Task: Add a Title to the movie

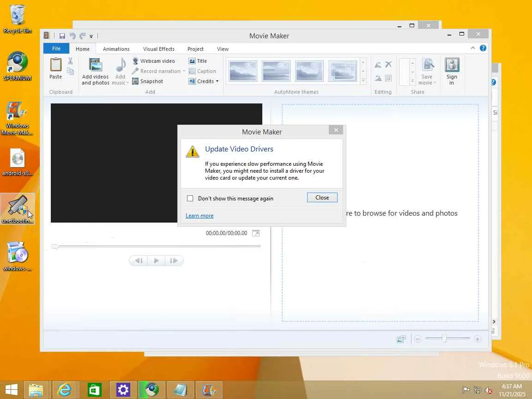Action: pyautogui.click(x=198, y=61)
